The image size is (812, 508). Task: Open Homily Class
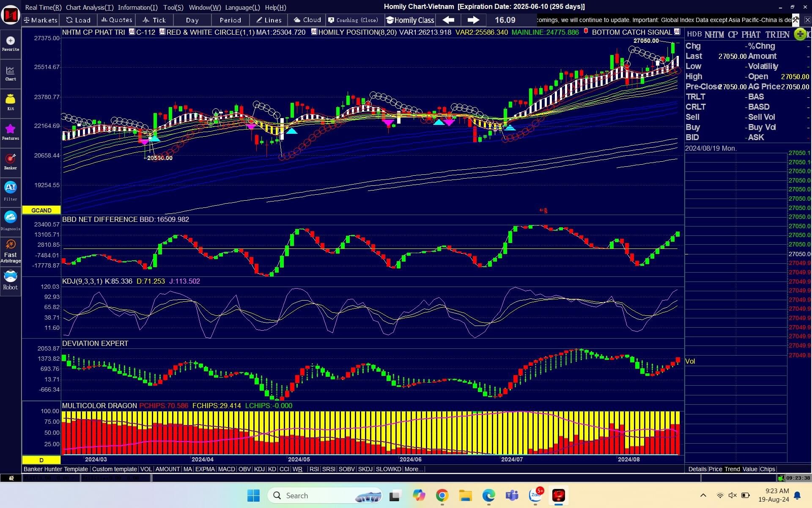(410, 20)
